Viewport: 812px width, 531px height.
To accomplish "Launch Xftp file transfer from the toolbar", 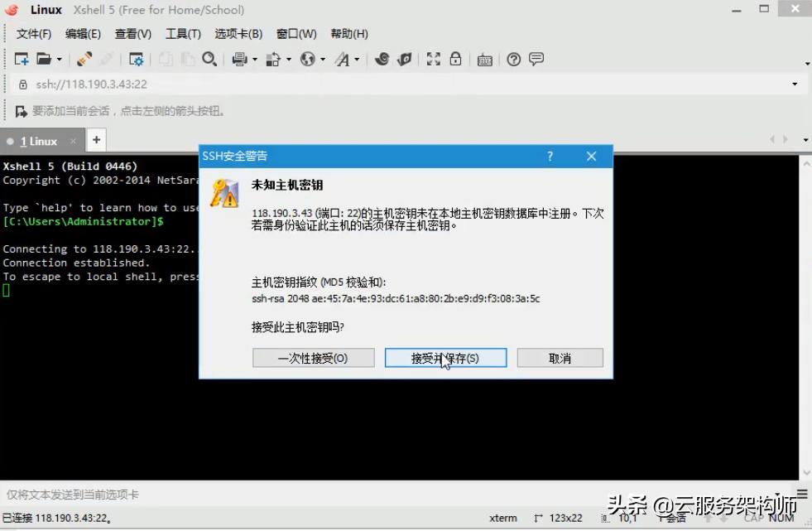I will (x=405, y=59).
